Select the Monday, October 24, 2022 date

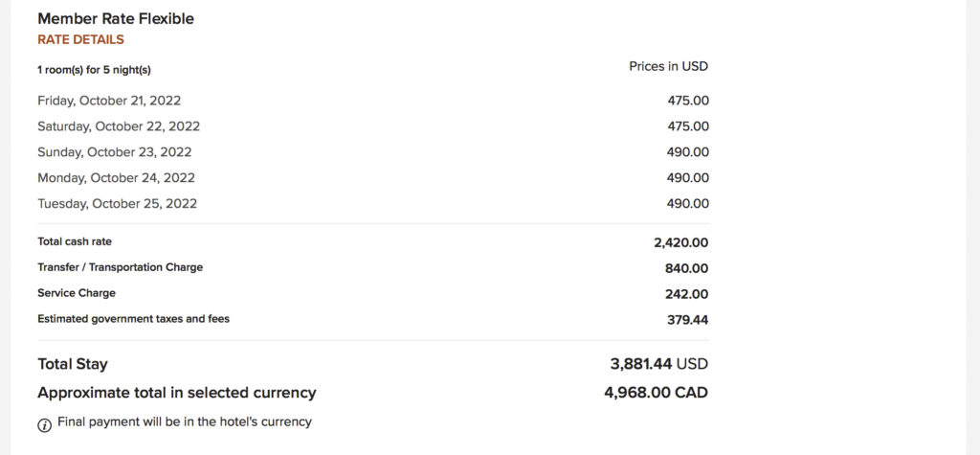click(x=116, y=178)
